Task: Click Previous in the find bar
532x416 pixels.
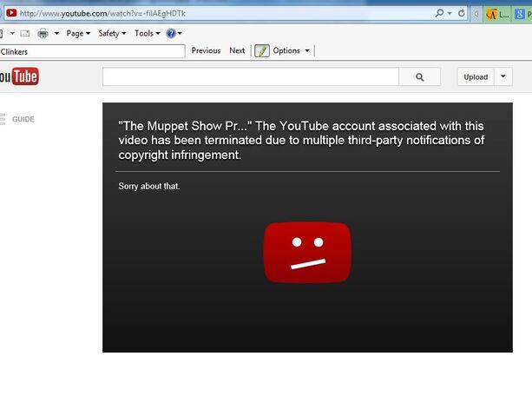Action: point(206,50)
